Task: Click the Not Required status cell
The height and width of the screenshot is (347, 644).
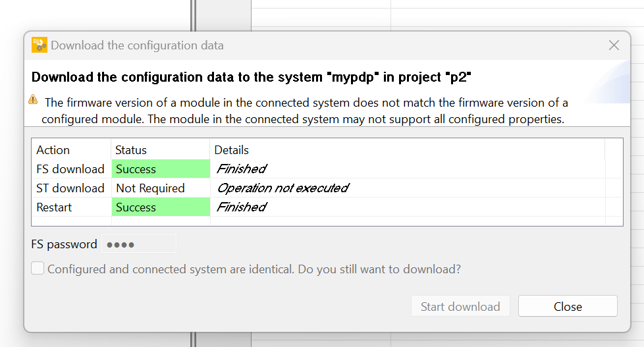Action: [161, 188]
